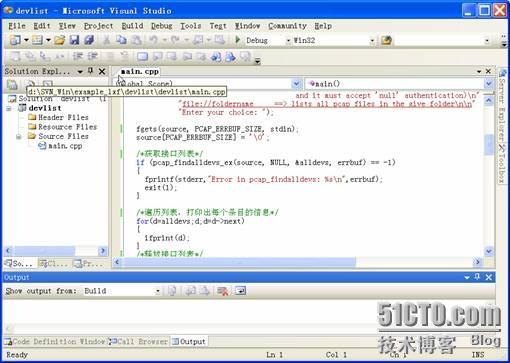Close the main.cpp editor document
Image resolution: width=510 pixels, height=363 pixels.
coord(488,71)
